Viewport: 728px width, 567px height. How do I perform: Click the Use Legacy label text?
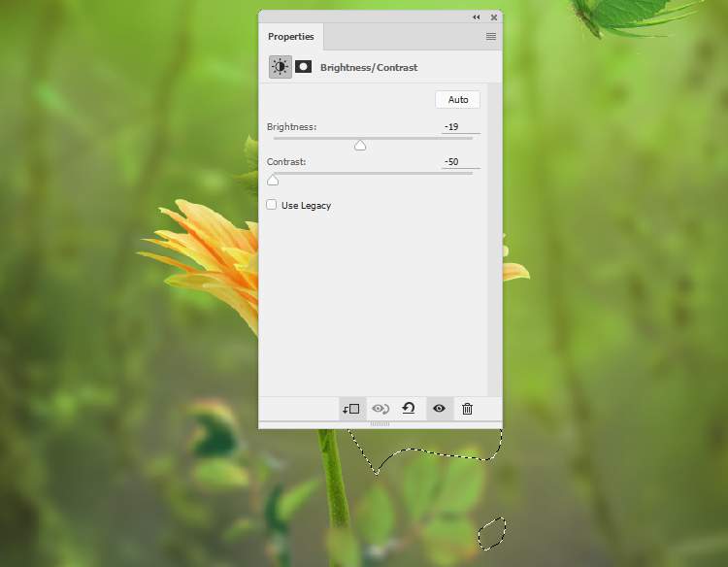(306, 205)
